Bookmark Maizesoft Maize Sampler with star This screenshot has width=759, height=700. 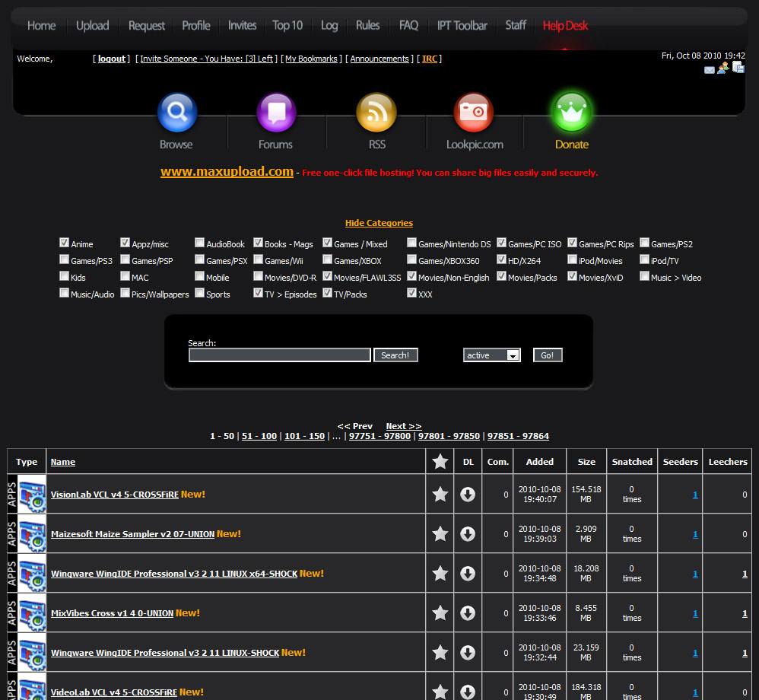click(x=440, y=534)
